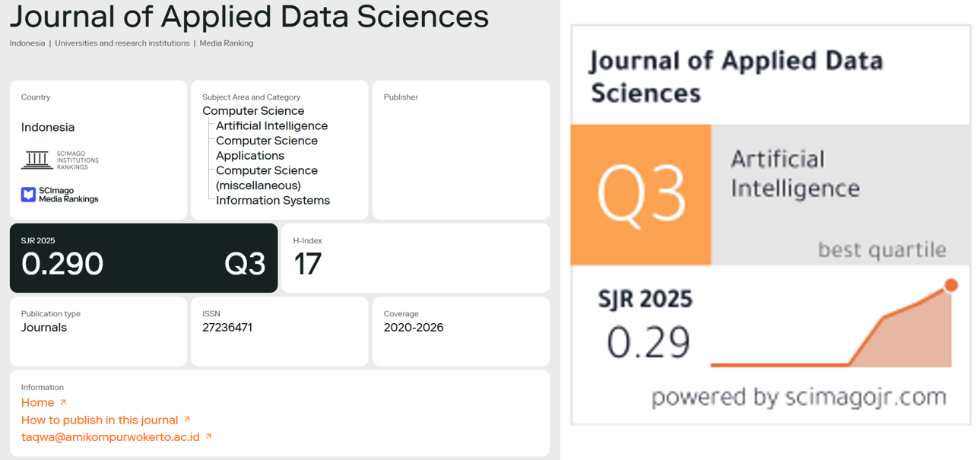Click powered by scimagojr.com widget text

[x=799, y=397]
